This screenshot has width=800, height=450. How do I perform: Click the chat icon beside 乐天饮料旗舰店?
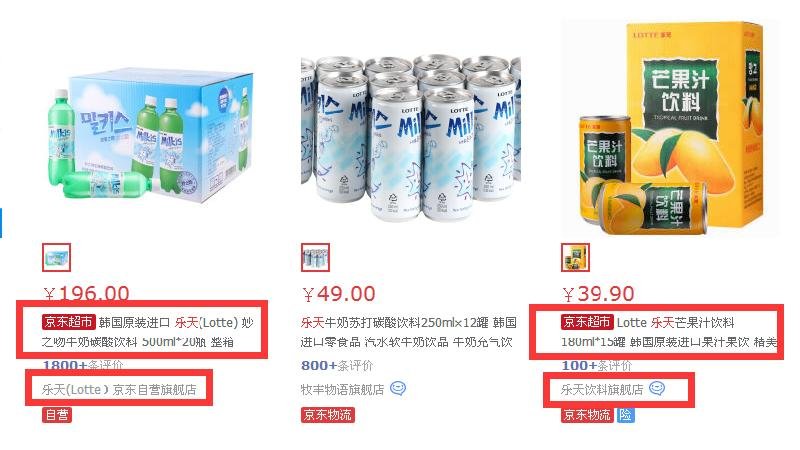click(657, 389)
